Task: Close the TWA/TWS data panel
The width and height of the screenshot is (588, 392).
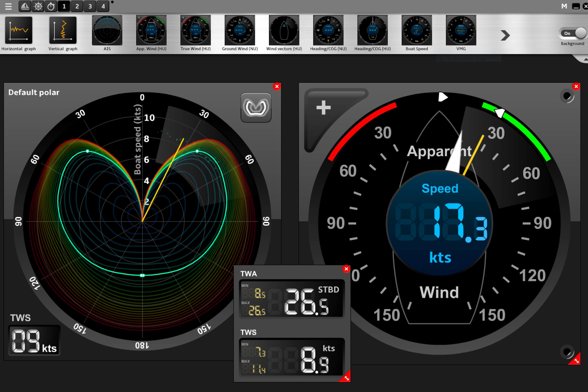Action: tap(346, 269)
